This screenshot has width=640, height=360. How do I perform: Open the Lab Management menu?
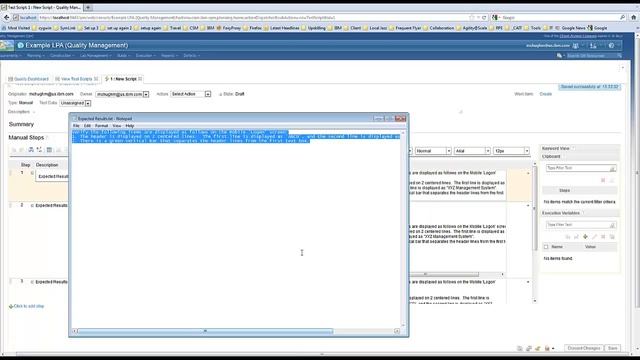pyautogui.click(x=96, y=56)
